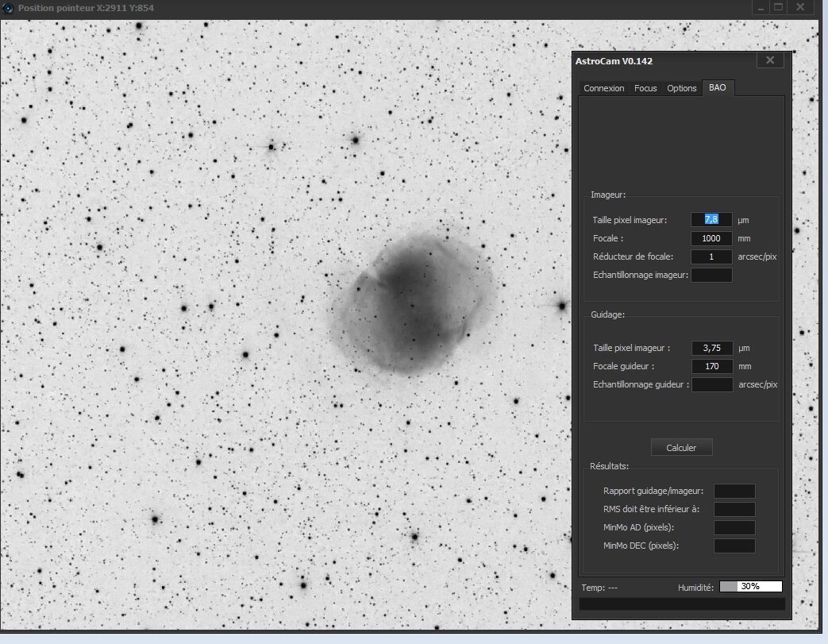Close the AstroCam V0.142 panel
The width and height of the screenshot is (828, 644).
coord(769,60)
